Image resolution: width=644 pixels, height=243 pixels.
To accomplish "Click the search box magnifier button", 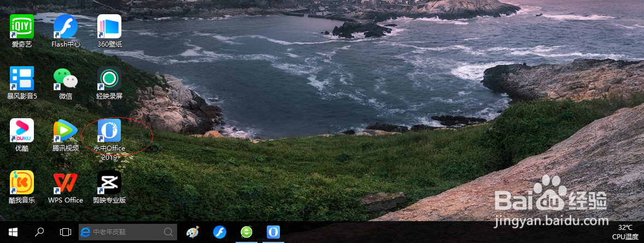I will (168, 232).
